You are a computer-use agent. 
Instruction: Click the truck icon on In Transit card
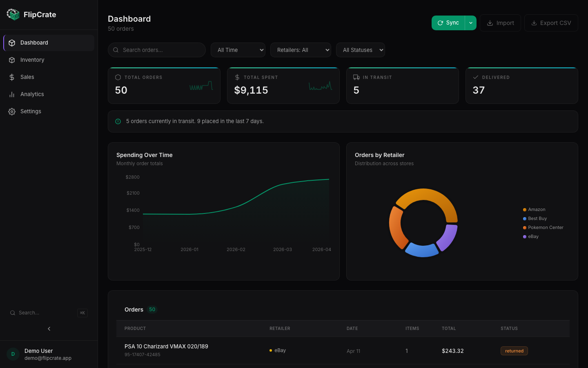click(x=356, y=77)
